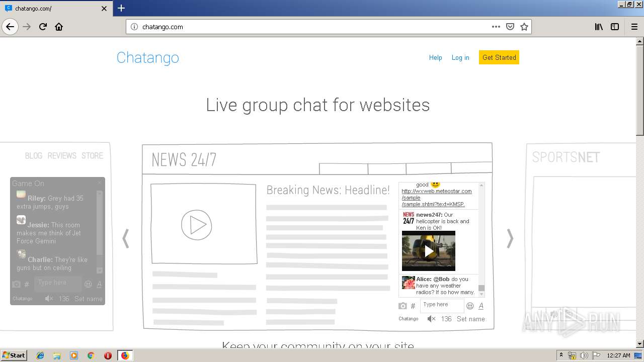This screenshot has height=362, width=644.
Task: Open emoji picker in Game On chat
Action: coord(88,284)
